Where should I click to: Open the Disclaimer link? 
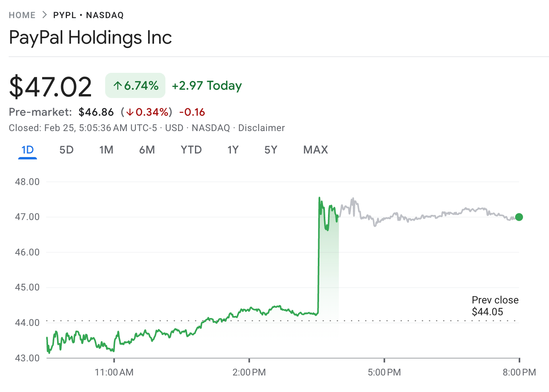[x=261, y=128]
